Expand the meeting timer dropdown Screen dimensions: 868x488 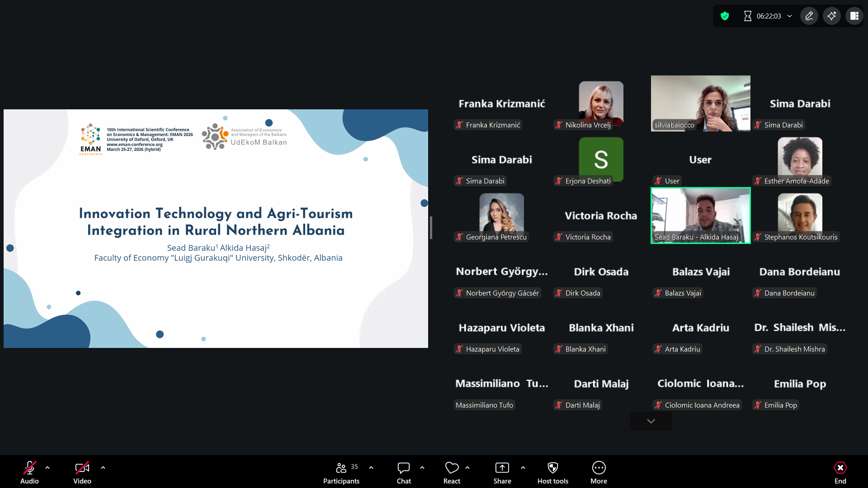point(790,16)
